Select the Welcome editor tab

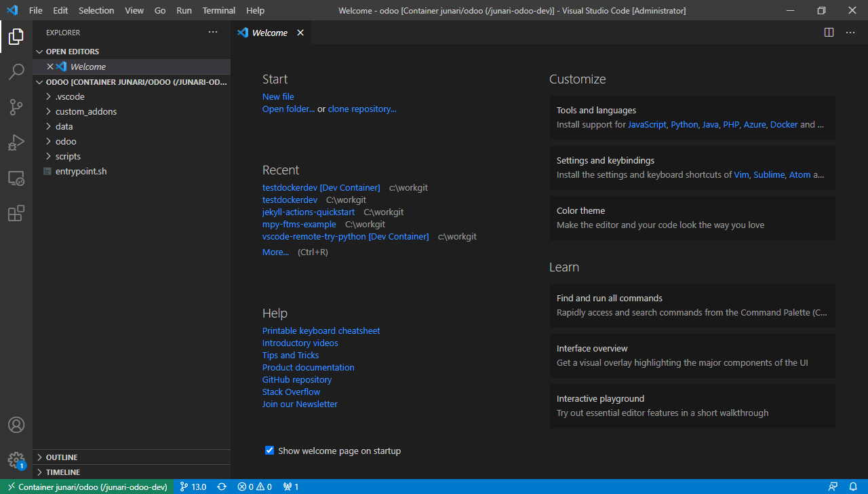(271, 33)
